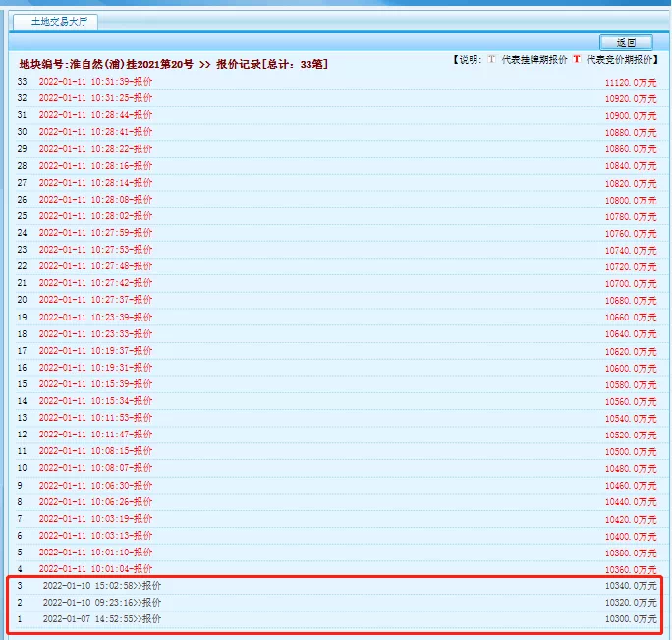Click the red T auction-period bid legend icon
This screenshot has height=640, width=672.
(577, 61)
